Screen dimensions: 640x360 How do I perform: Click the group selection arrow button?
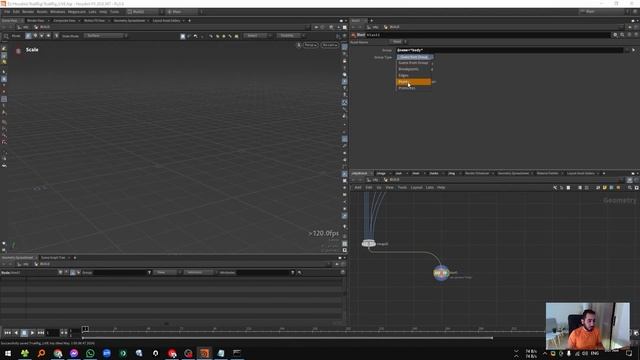(x=633, y=50)
